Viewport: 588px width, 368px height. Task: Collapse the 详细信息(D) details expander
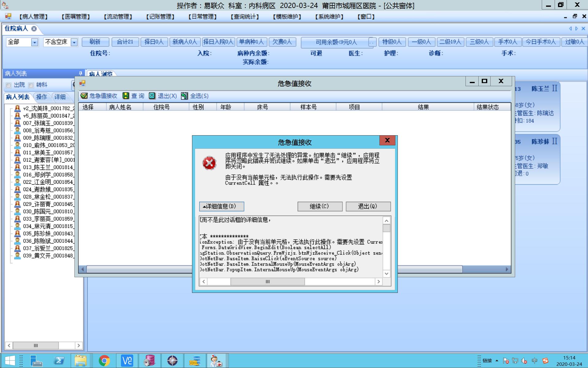tap(221, 206)
